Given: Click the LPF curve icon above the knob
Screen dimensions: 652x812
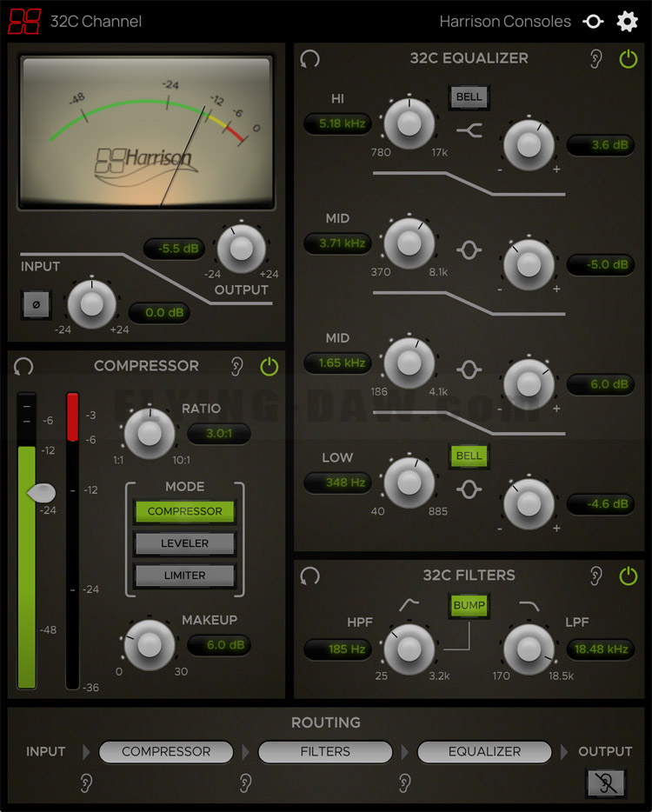Looking at the screenshot, I should click(x=529, y=606).
